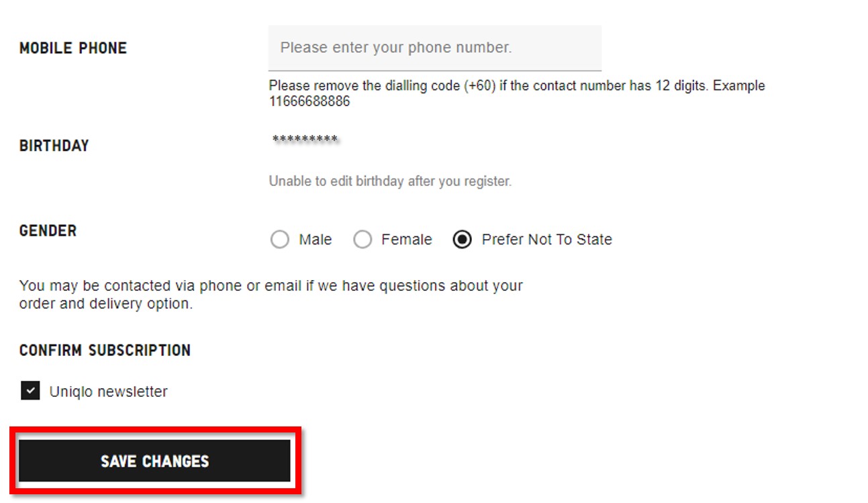Screen dimensions: 868x503
Task: Click the masked birthday asterisks value
Action: point(305,140)
